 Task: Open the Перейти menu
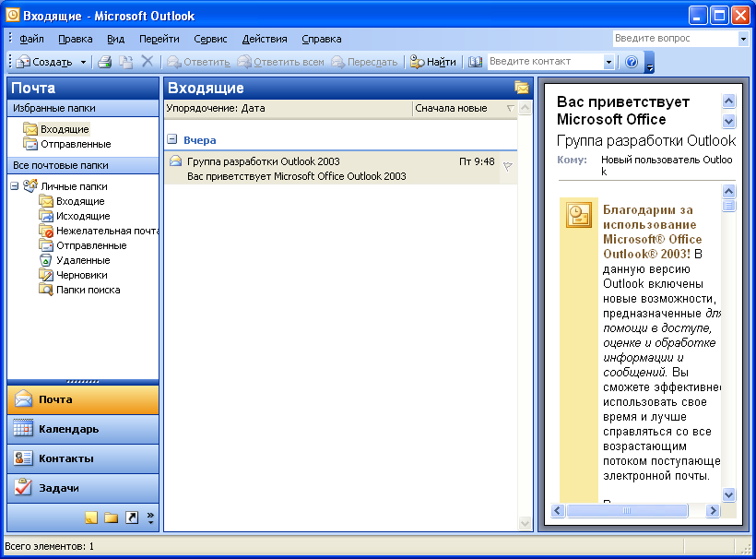tap(159, 39)
